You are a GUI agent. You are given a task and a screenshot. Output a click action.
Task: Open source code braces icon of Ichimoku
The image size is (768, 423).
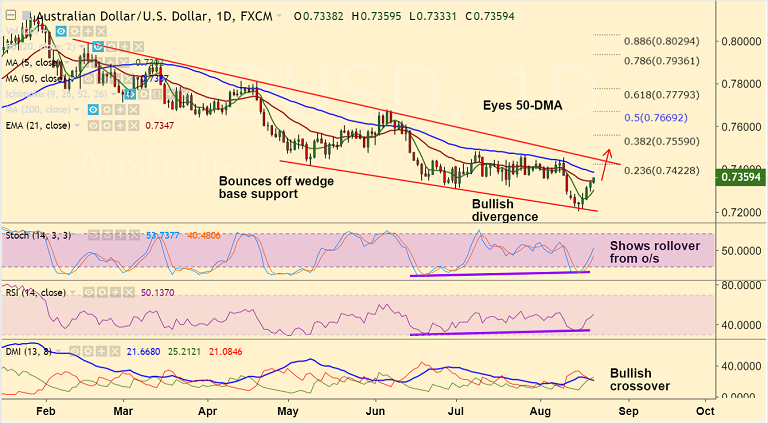pos(157,94)
